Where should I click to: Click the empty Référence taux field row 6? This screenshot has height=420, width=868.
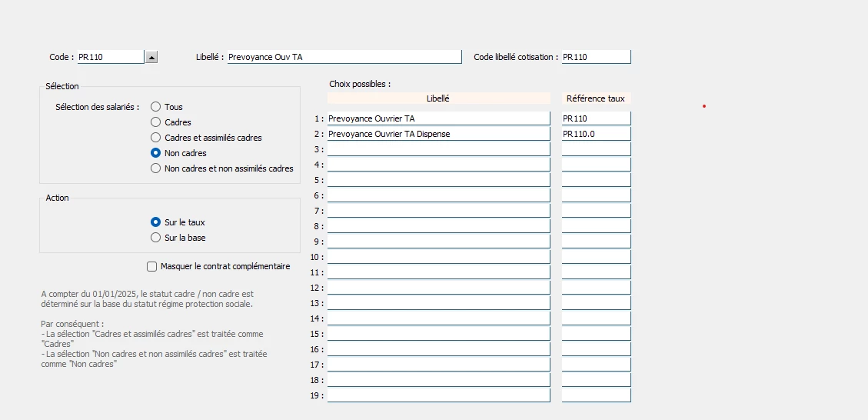point(596,195)
